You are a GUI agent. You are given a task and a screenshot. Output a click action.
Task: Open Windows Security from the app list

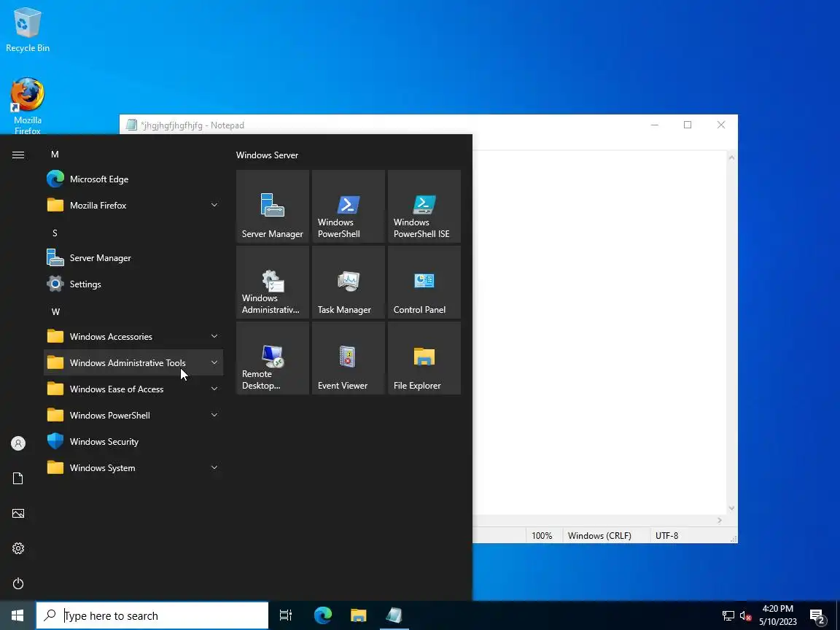click(133, 441)
